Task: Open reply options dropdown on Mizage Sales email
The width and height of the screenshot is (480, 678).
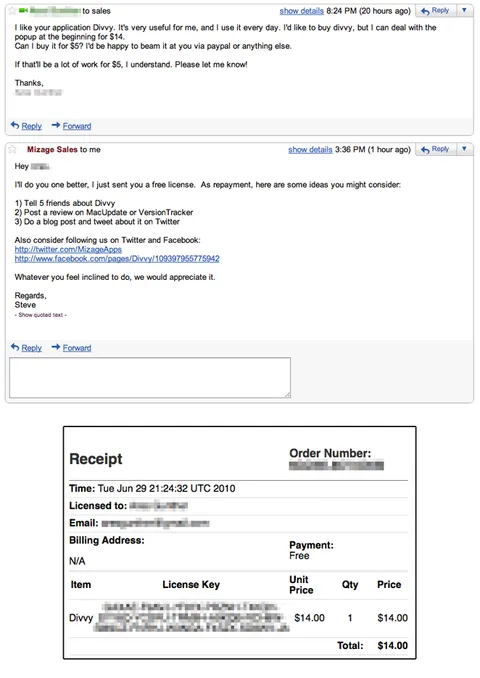Action: (x=464, y=149)
